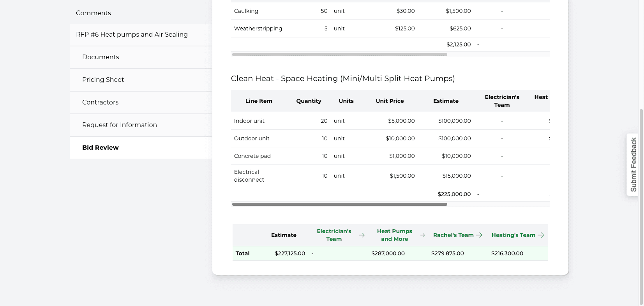The height and width of the screenshot is (306, 644).
Task: Open Rachel's Team bid link
Action: tap(453, 235)
